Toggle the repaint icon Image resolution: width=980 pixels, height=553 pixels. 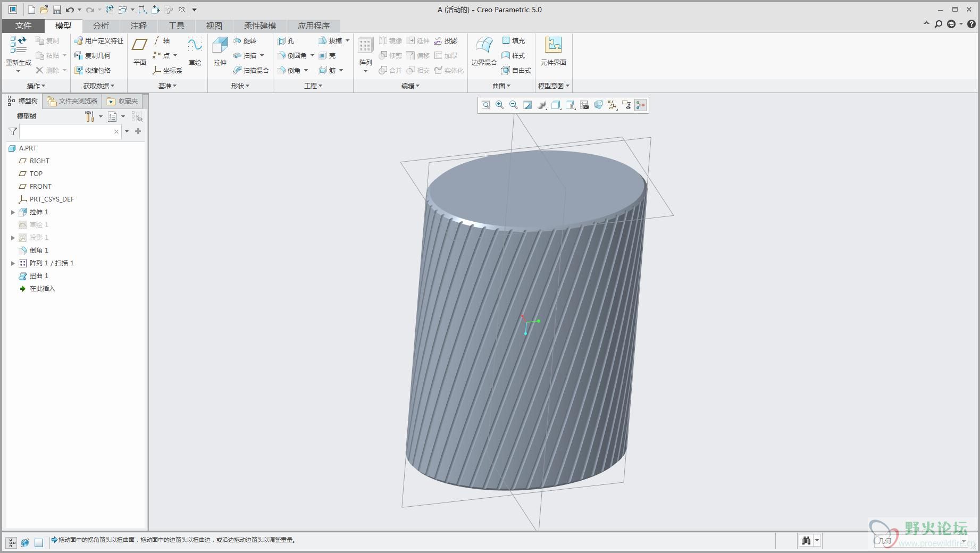527,105
